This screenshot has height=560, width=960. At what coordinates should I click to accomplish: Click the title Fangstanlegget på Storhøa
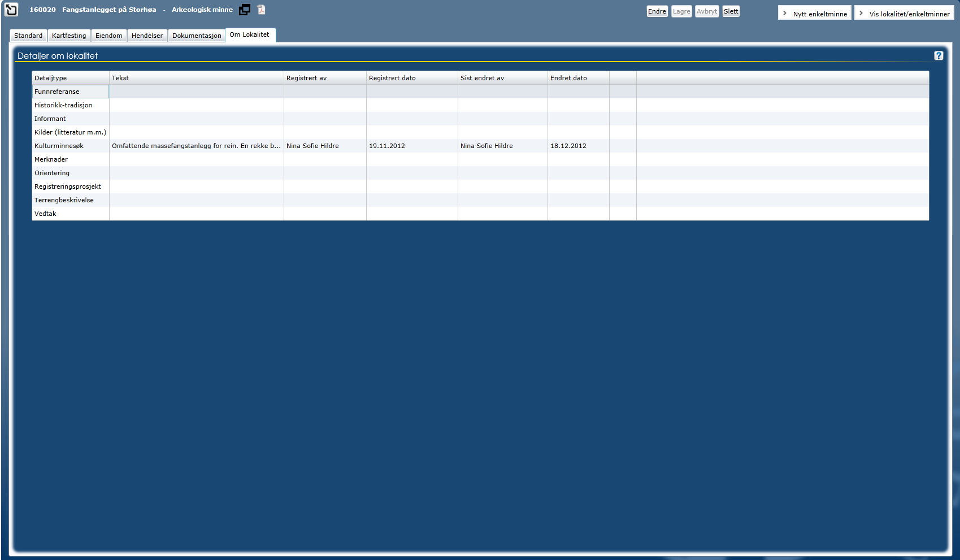(109, 10)
